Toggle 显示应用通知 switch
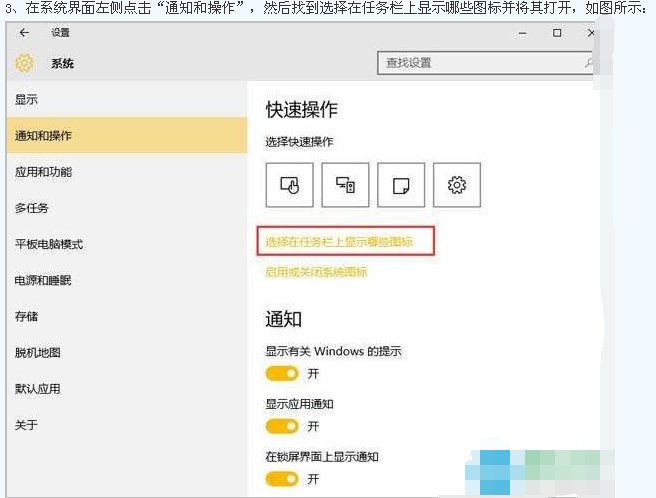 pos(282,426)
